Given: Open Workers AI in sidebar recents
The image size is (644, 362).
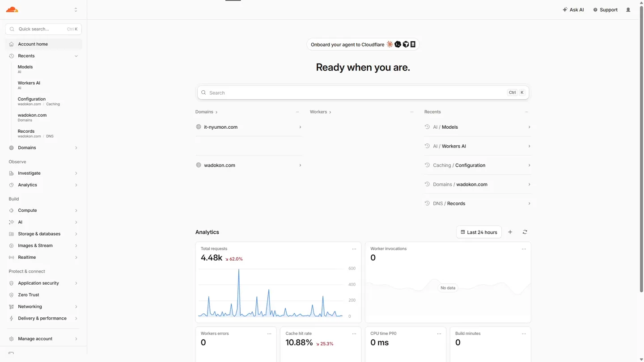Looking at the screenshot, I should (29, 85).
